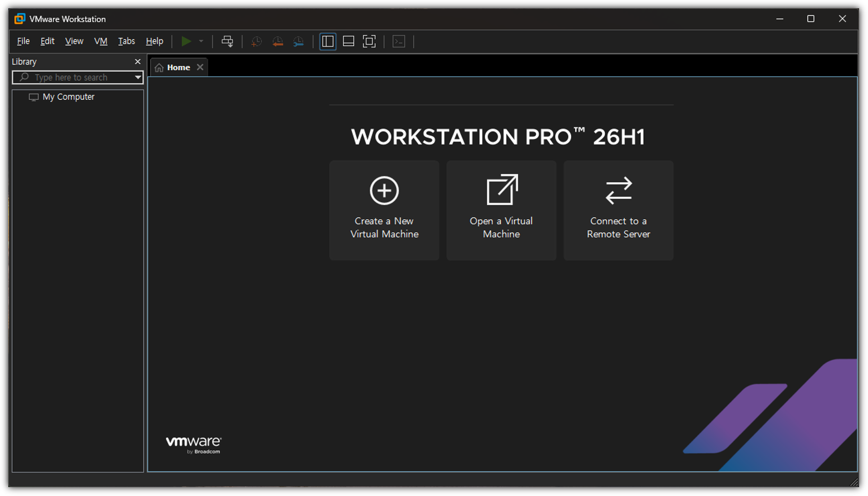Click Connect to a Remote Server
Screen dimensions: 868x496
[618, 210]
